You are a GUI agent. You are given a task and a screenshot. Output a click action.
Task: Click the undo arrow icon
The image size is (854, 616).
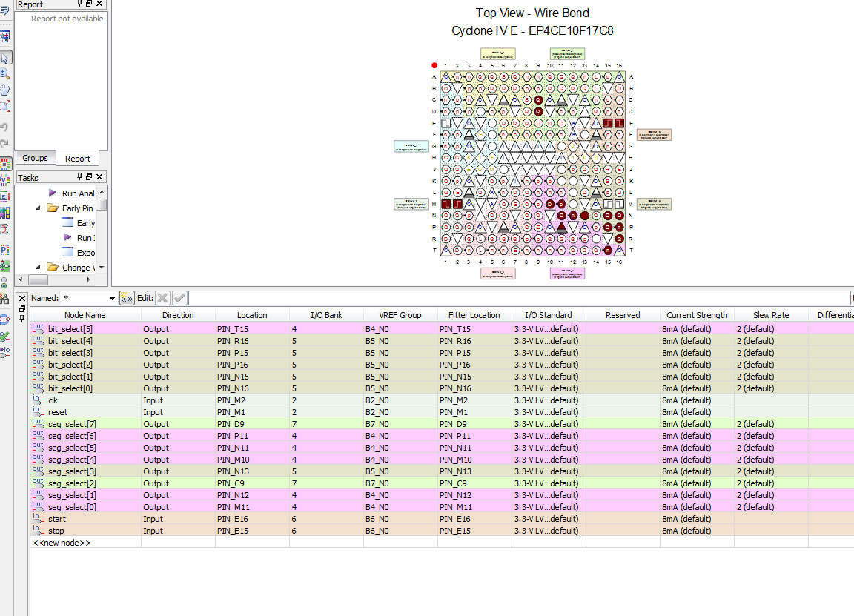pos(4,127)
